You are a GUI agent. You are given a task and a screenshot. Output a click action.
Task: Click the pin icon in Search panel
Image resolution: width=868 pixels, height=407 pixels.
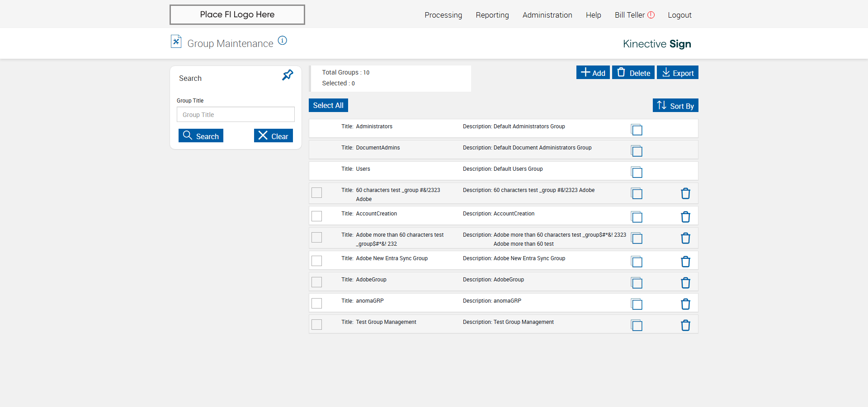click(288, 75)
